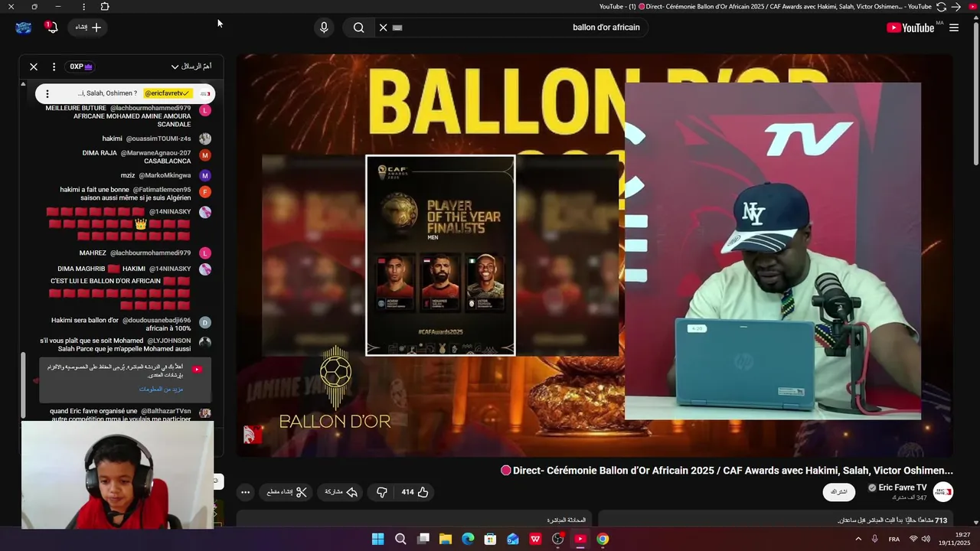980x551 pixels.
Task: Reload page using title bar refresh icon
Action: click(941, 6)
